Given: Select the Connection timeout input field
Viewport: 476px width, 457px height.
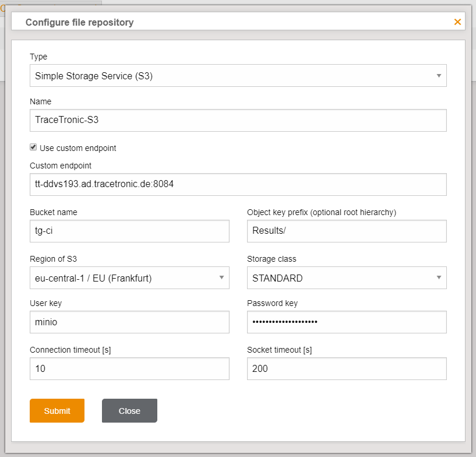Looking at the screenshot, I should click(129, 368).
